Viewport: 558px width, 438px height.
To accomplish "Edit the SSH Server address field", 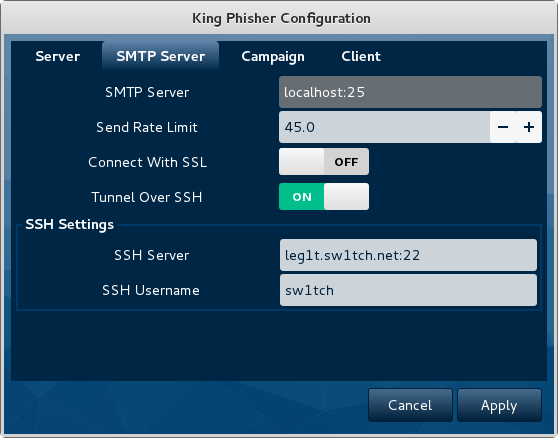I will click(x=408, y=255).
